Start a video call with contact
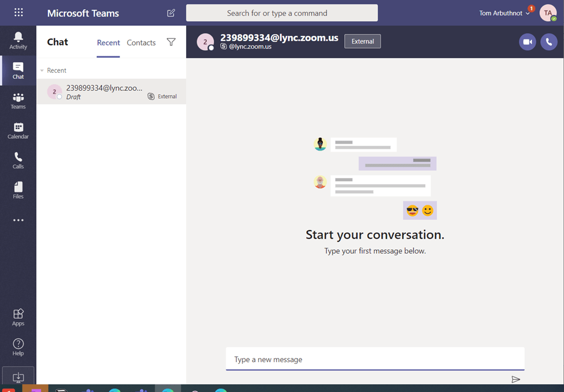Viewport: 564px width, 392px height. click(527, 42)
